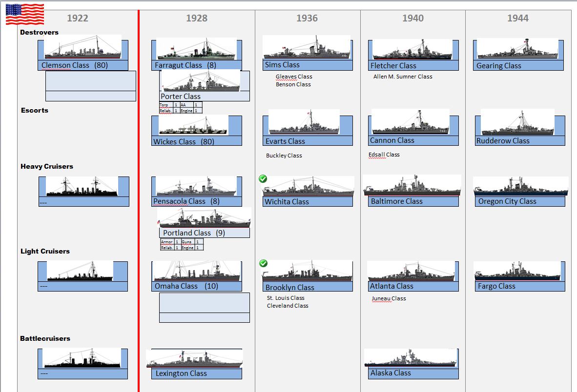Toggle the green checkmark on Wichita Class
Image resolution: width=577 pixels, height=392 pixels.
pyautogui.click(x=263, y=179)
